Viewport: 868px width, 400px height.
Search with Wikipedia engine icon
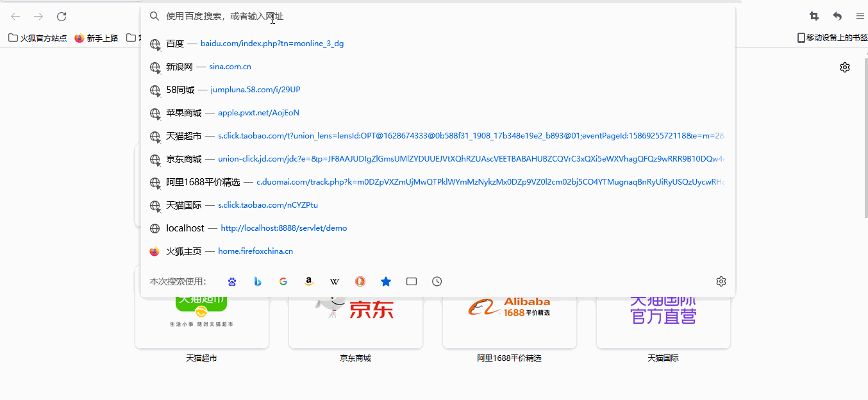click(x=335, y=281)
